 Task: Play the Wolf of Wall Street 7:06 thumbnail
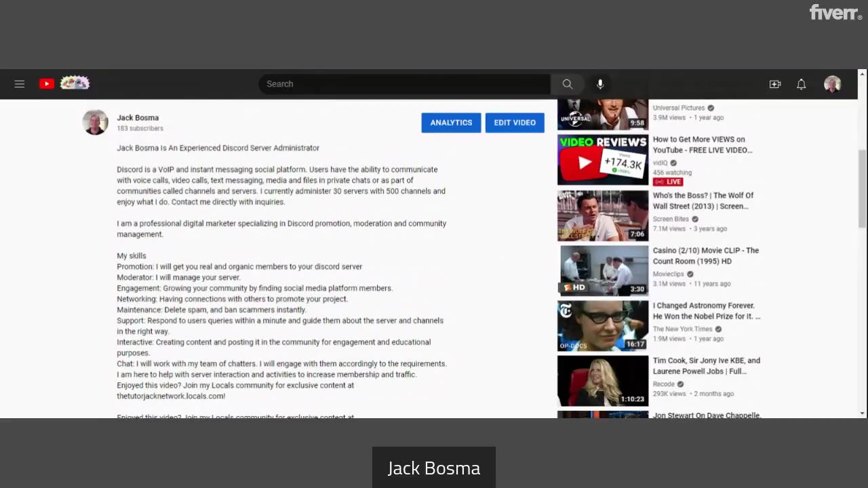coord(603,216)
